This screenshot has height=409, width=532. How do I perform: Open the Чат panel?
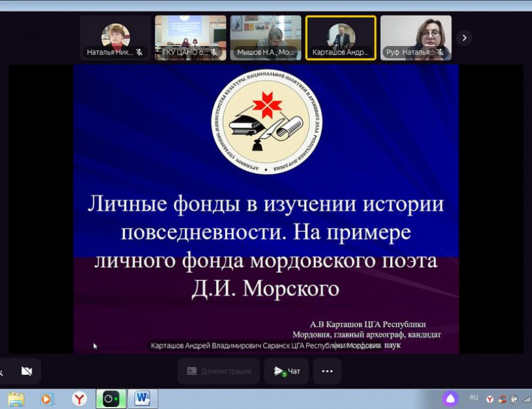286,371
